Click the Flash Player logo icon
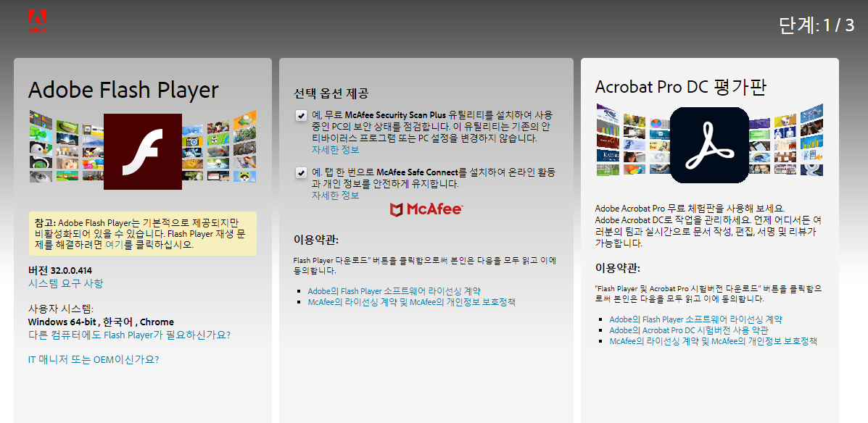868x423 pixels. (143, 151)
